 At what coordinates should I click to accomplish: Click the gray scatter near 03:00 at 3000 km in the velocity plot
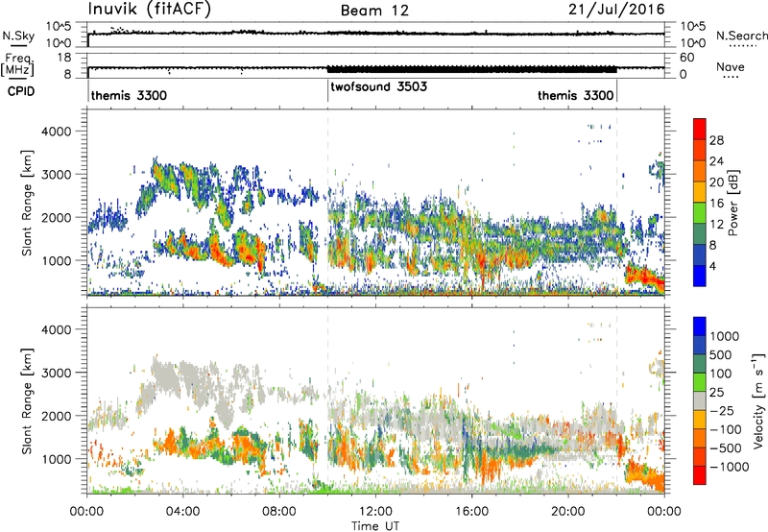click(x=166, y=375)
